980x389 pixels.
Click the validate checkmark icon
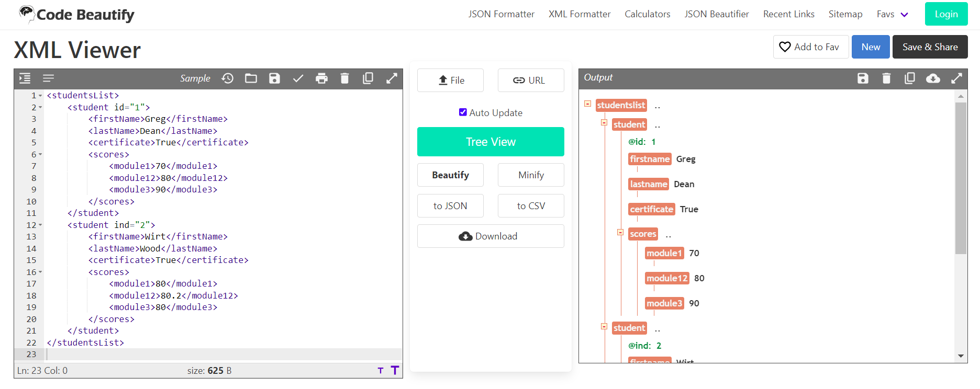point(298,78)
